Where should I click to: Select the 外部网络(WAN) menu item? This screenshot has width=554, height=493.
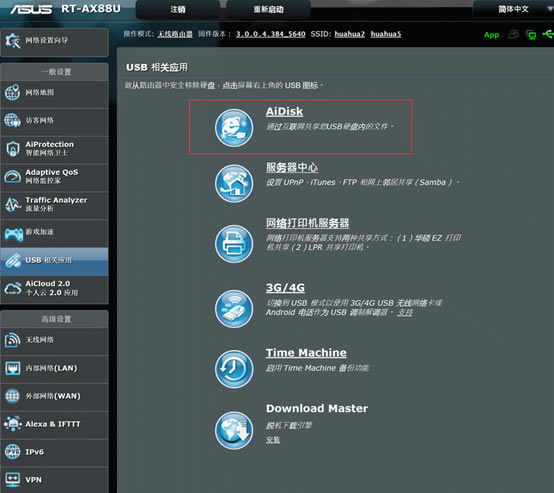click(54, 397)
